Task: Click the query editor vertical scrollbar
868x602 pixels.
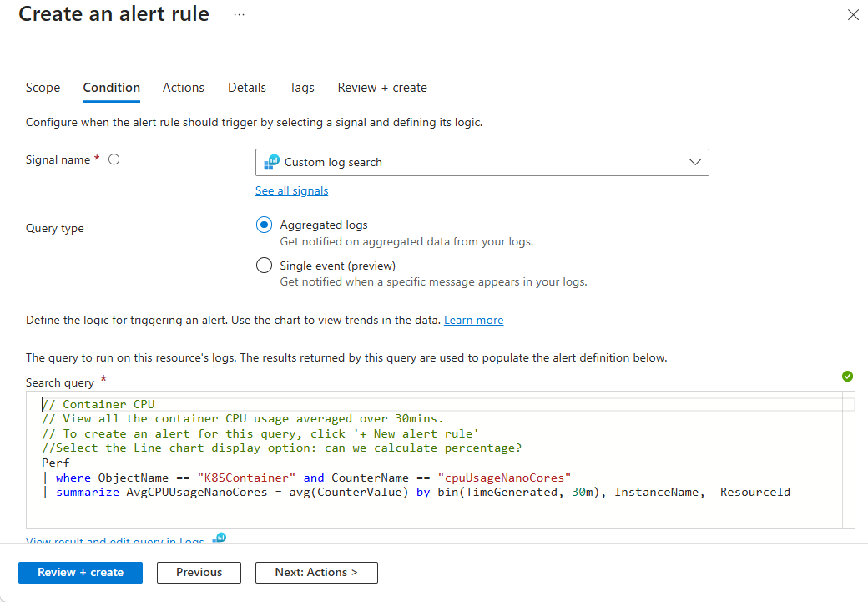Action: 849,460
